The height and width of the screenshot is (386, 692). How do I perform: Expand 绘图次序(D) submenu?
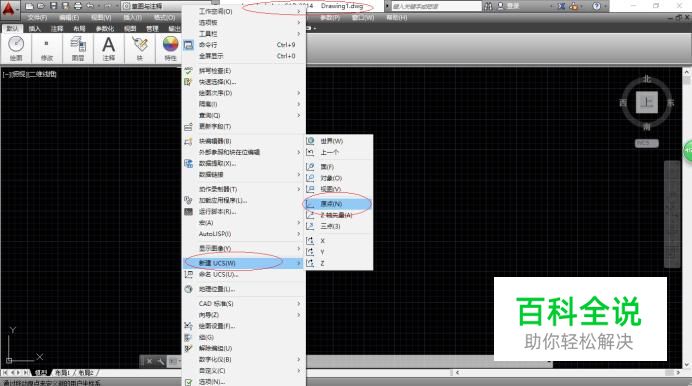point(244,93)
